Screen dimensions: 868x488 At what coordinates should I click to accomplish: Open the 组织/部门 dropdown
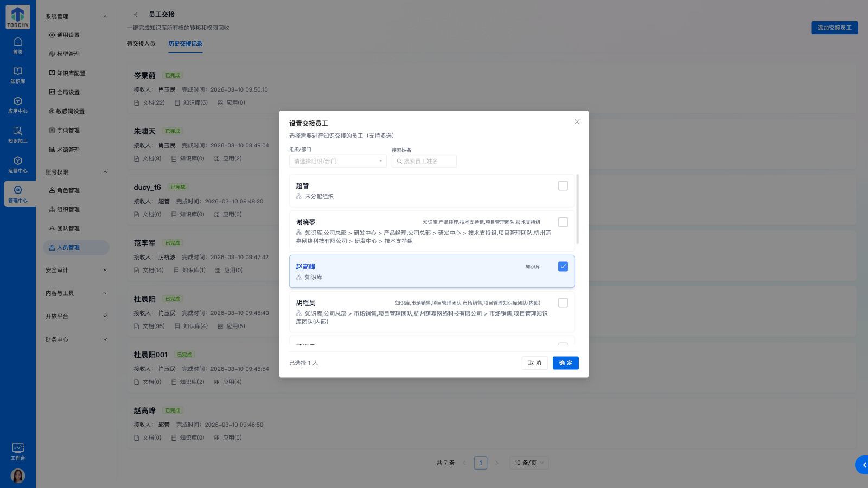tap(337, 161)
